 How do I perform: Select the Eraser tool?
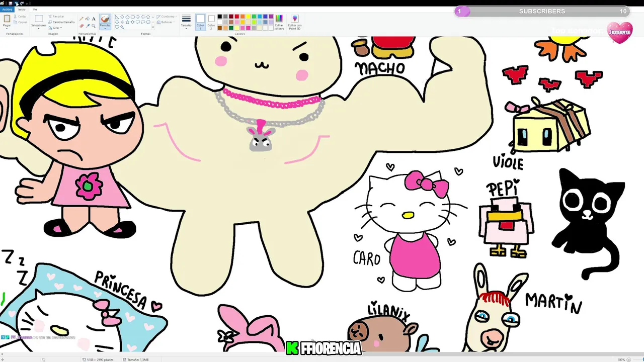click(82, 26)
